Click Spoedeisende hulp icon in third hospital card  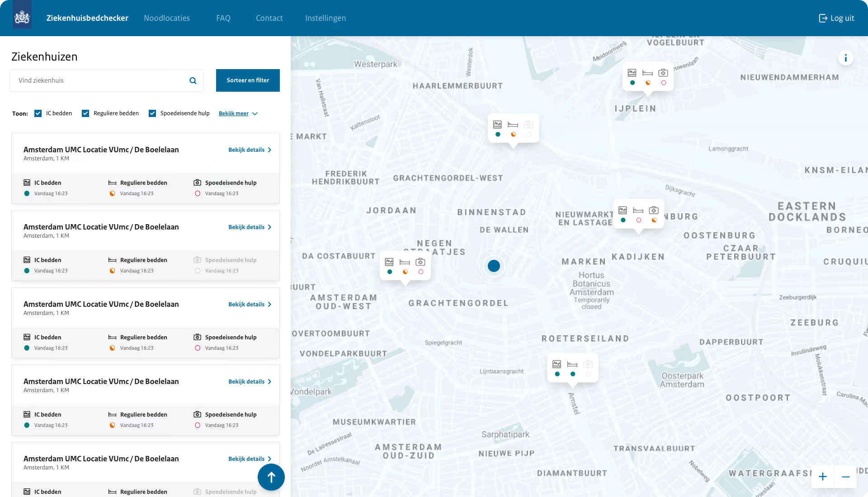click(198, 337)
